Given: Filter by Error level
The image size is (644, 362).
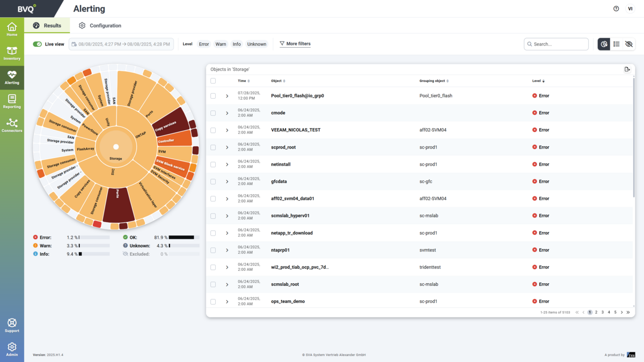Looking at the screenshot, I should [x=204, y=44].
